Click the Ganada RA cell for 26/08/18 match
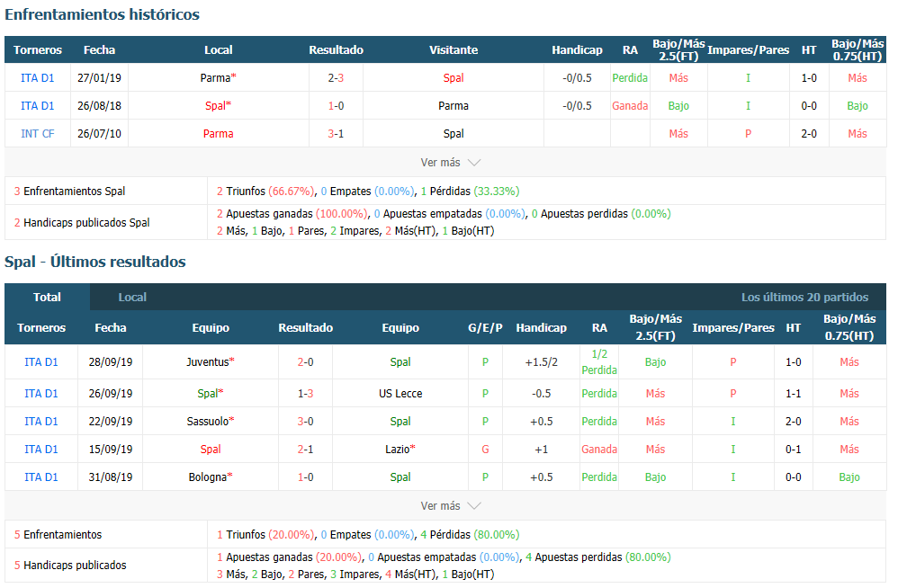898x588 pixels. [x=630, y=106]
